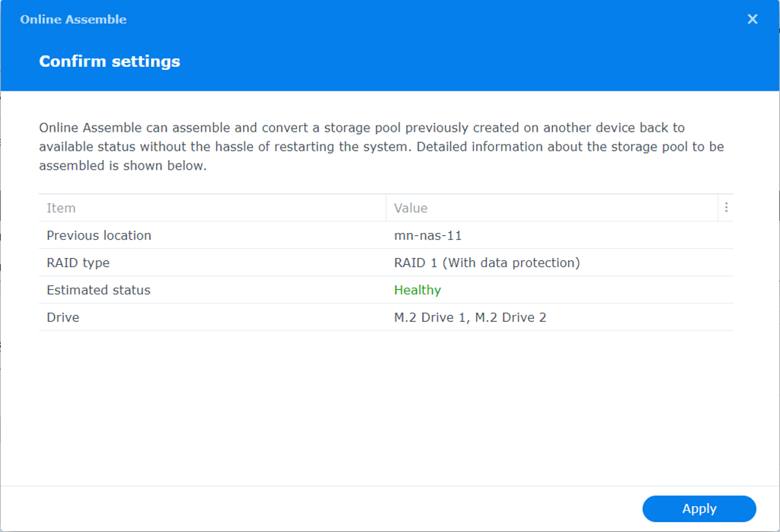Screen dimensions: 780x532
Task: Open the column options three-dot menu
Action: coord(727,208)
